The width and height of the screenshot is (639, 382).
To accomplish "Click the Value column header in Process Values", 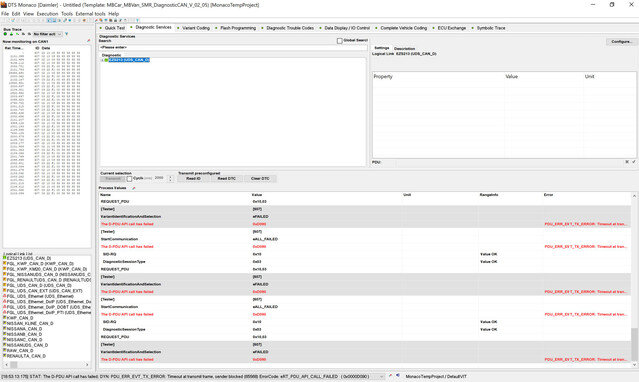I will [x=257, y=195].
